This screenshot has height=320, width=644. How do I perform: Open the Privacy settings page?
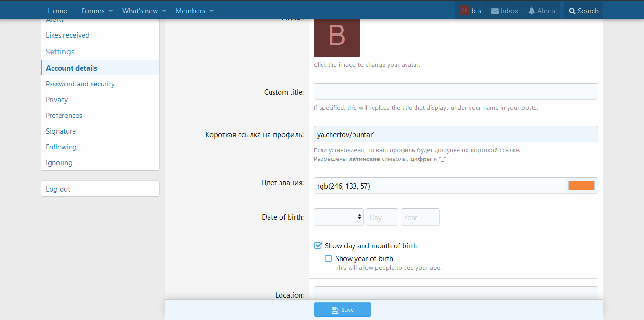coord(57,100)
